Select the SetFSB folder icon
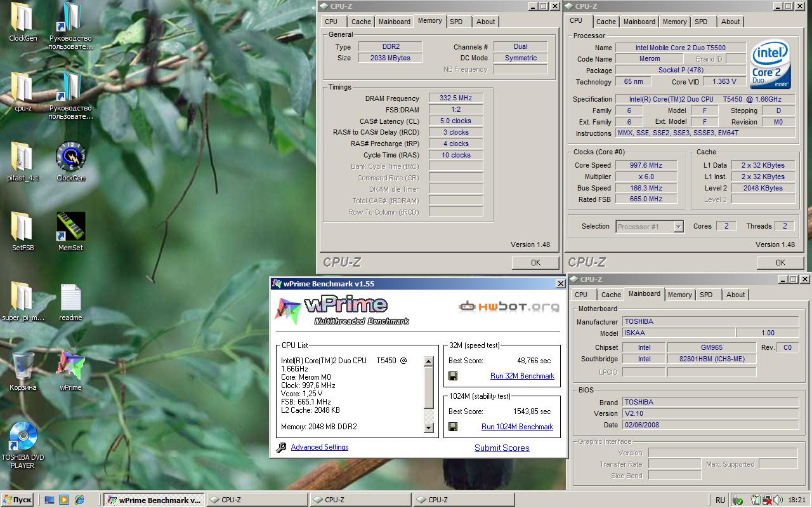812x508 pixels. pos(23,227)
